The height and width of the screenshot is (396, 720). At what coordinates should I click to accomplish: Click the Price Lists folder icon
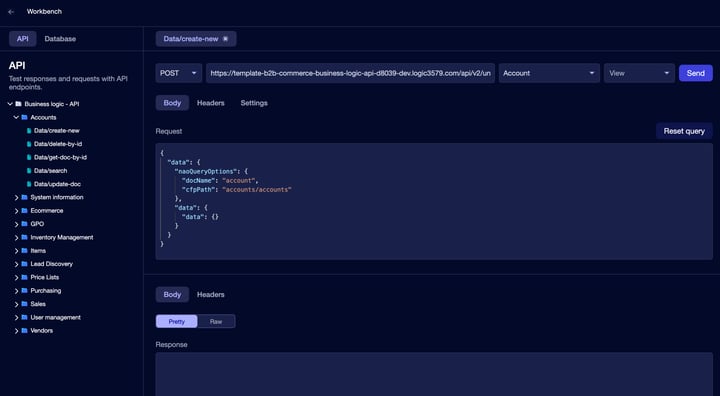tap(24, 277)
